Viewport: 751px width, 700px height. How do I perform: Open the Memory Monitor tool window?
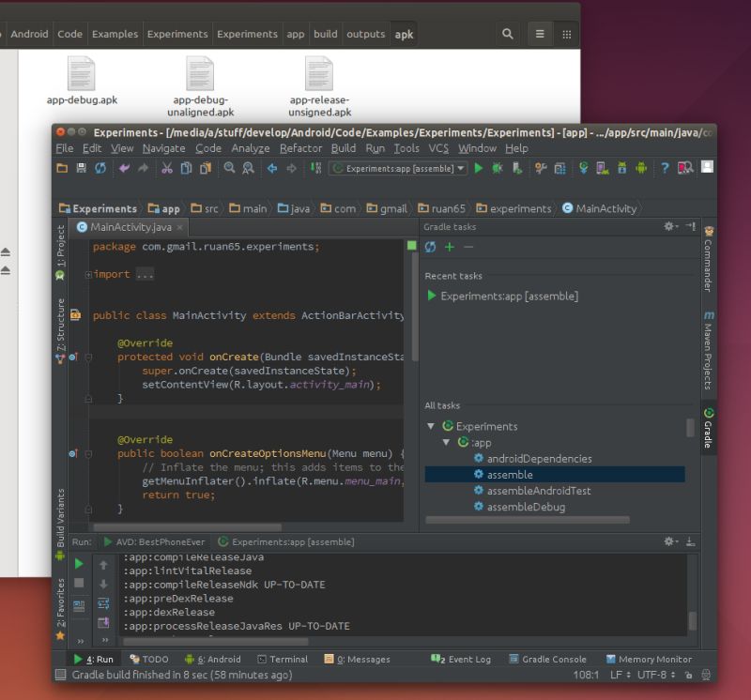pos(649,660)
